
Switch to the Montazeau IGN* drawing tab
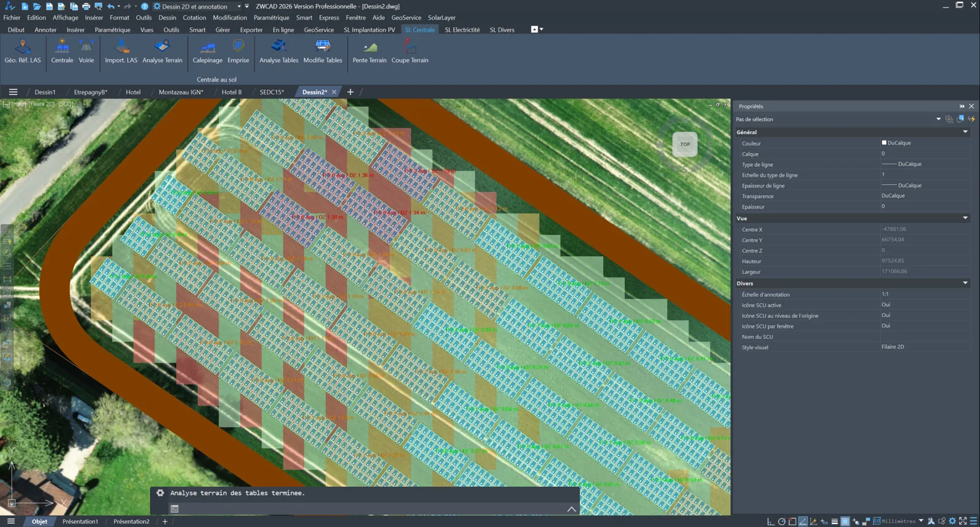(181, 92)
